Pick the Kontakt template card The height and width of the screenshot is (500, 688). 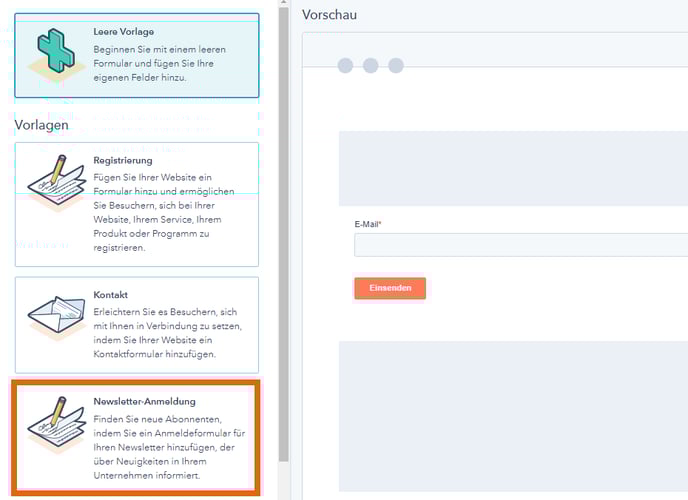click(137, 325)
